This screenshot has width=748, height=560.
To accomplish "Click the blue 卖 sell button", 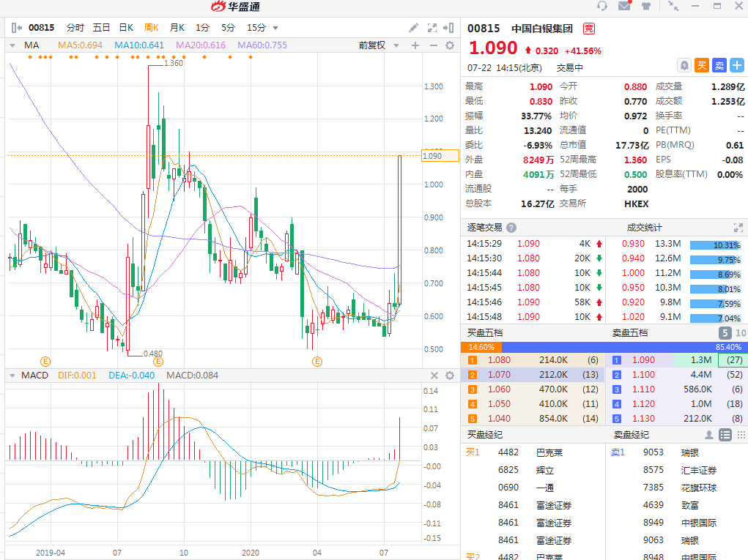I will 719,65.
